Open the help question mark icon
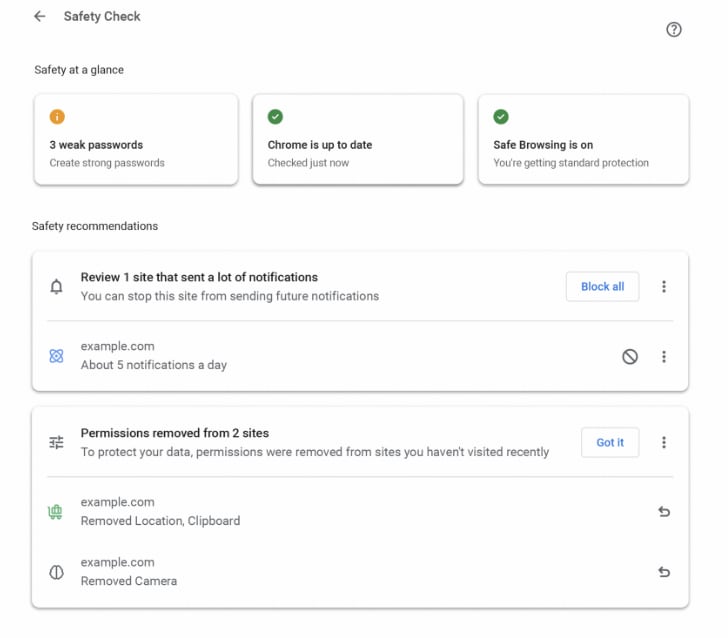This screenshot has width=728, height=638. (674, 29)
